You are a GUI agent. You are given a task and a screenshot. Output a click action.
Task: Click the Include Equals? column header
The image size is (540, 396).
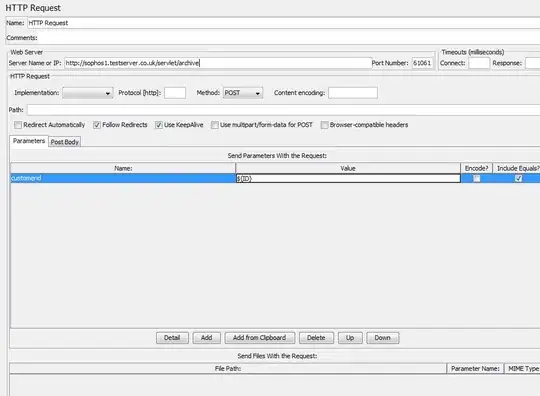517,168
